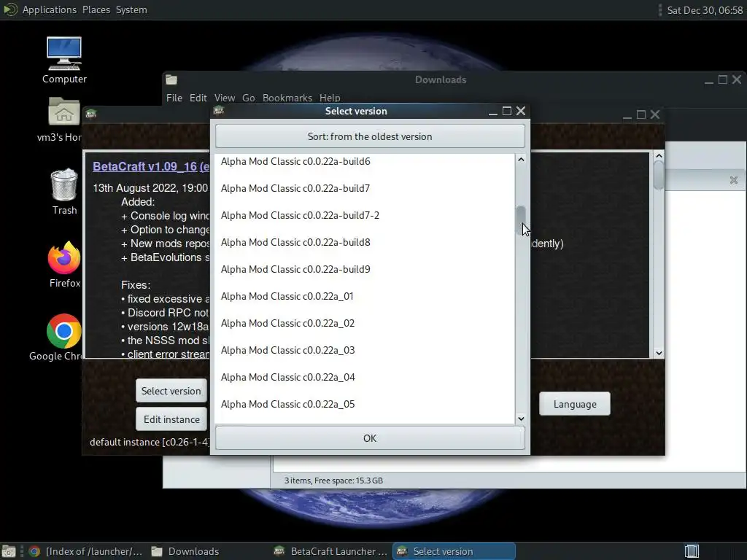Select Alpha Mod Classic c0.0.22a-build7
The image size is (747, 560).
(x=365, y=188)
